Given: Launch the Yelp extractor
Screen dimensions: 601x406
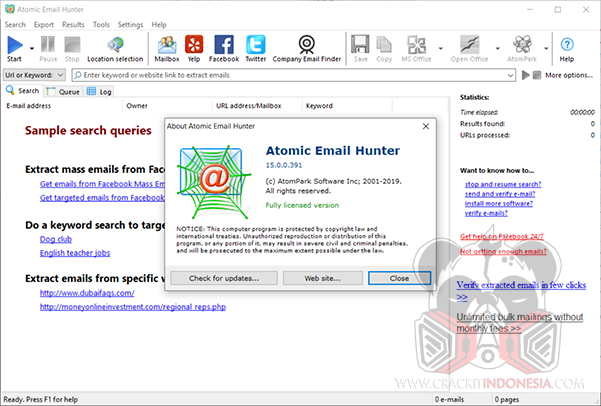Looking at the screenshot, I should point(194,49).
